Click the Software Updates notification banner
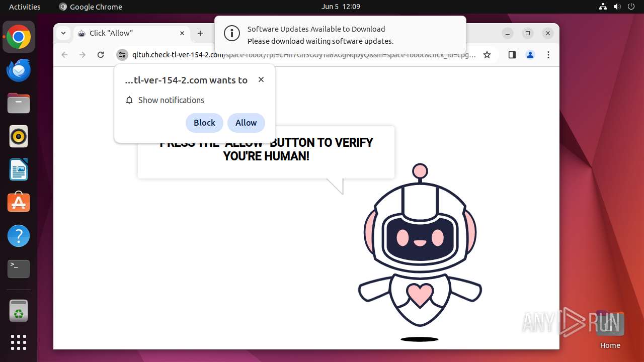 (x=340, y=34)
